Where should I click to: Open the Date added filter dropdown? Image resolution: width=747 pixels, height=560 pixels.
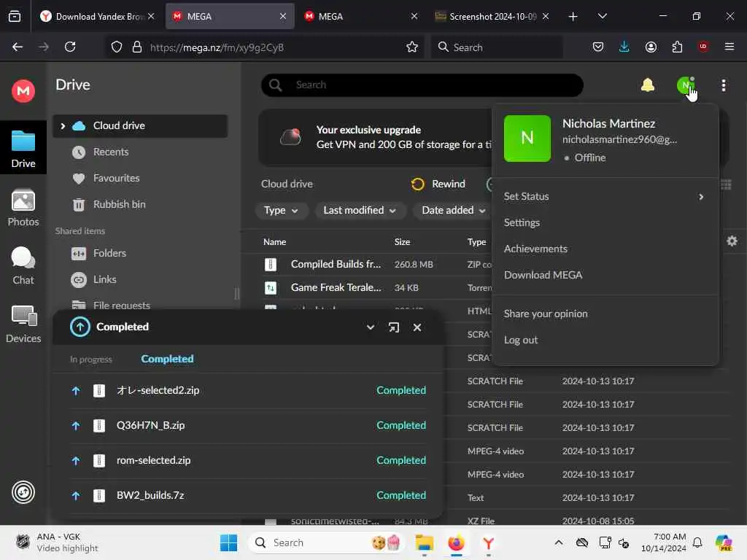(x=453, y=211)
